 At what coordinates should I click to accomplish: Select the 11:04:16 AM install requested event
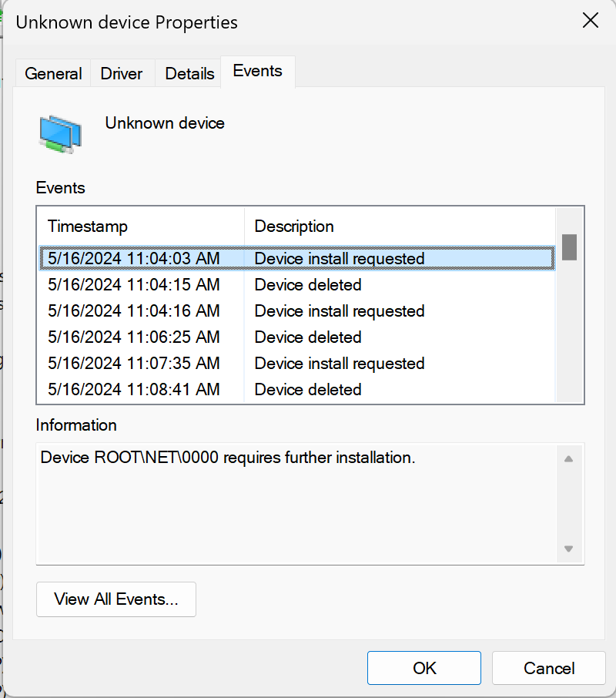pyautogui.click(x=296, y=311)
